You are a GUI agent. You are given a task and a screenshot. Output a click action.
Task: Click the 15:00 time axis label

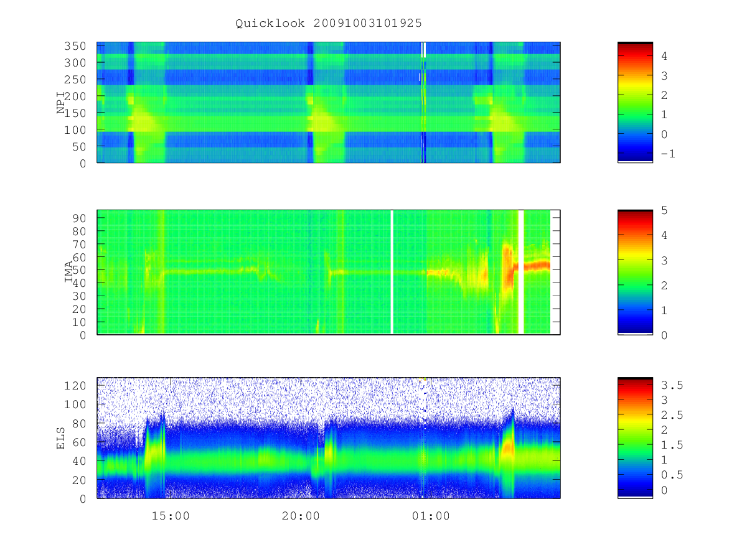[x=171, y=516]
